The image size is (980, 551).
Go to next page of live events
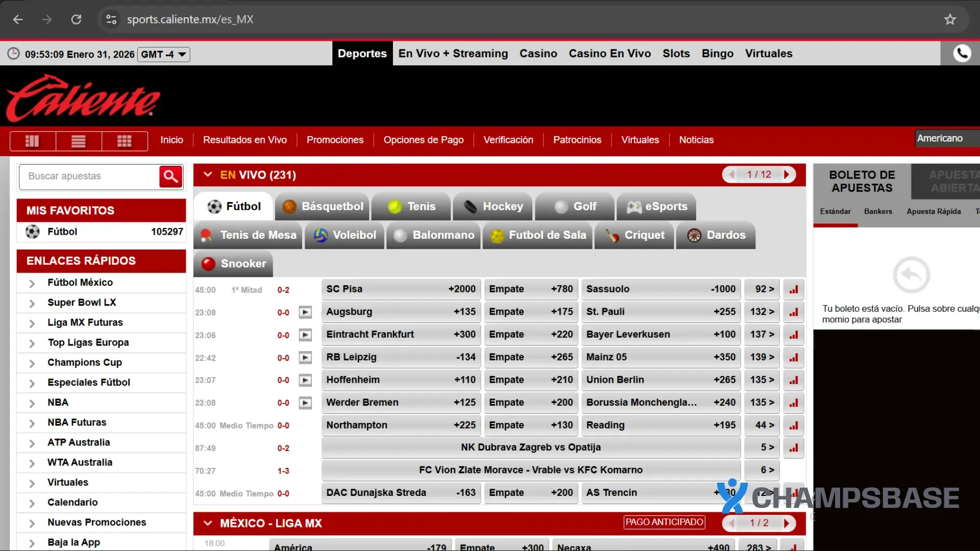[787, 174]
